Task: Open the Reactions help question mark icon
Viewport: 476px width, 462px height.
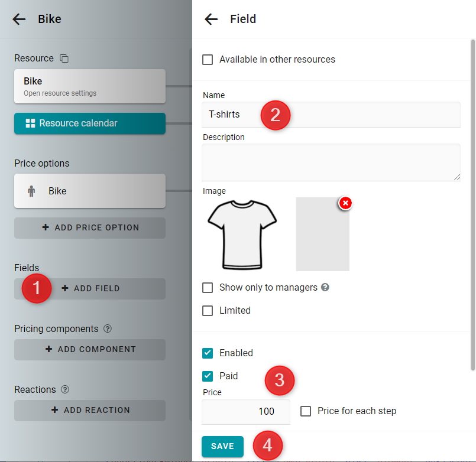Action: [x=65, y=389]
